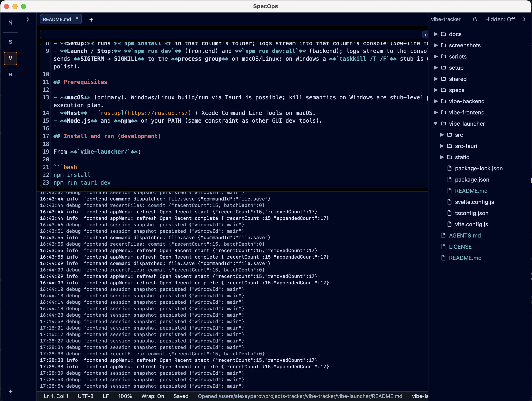Screen dimensions: 532x401
Task: Click the 16:44:23 session snapshot log line
Action: [142, 315]
